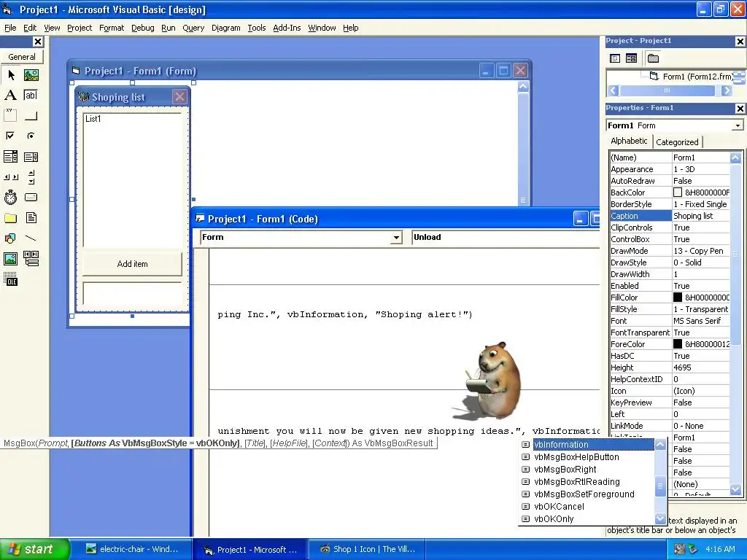The height and width of the screenshot is (560, 747).
Task: Select the BorderStyle property row
Action: (670, 204)
